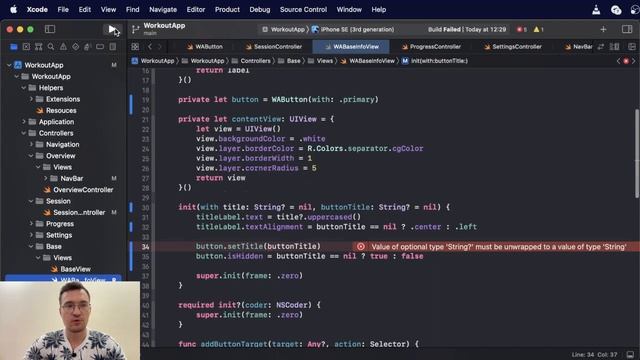Switch to the SettingsController tab
This screenshot has width=640, height=360.
tap(513, 47)
